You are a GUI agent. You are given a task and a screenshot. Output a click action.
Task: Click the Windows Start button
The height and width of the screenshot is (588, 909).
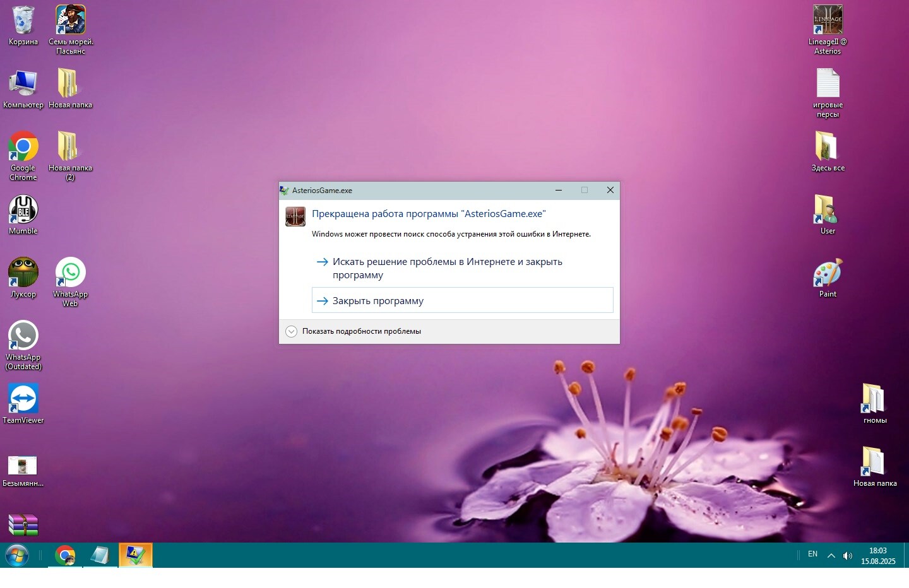(17, 556)
